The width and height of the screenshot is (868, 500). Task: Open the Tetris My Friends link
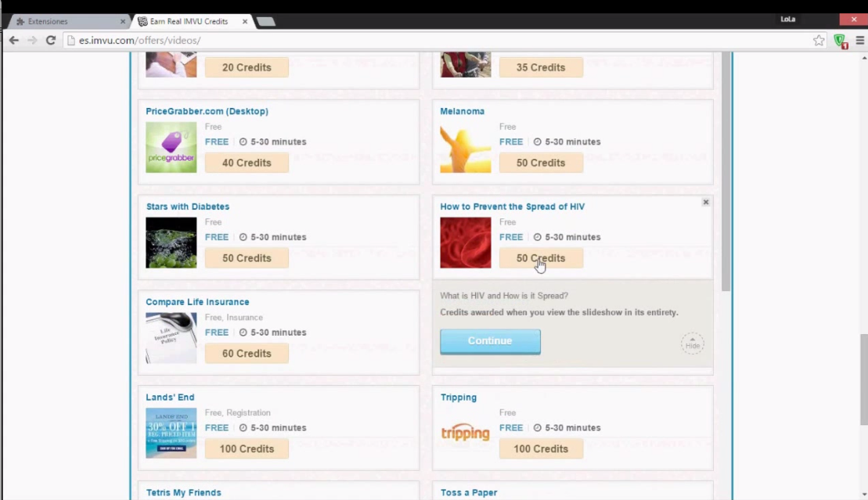click(183, 492)
